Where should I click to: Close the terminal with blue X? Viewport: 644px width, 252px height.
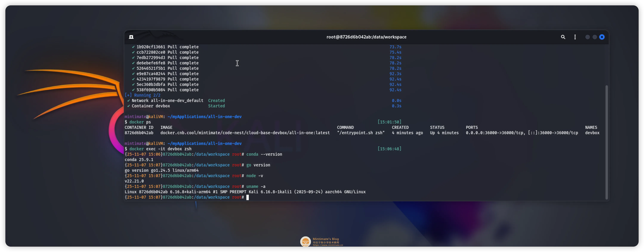(x=602, y=37)
